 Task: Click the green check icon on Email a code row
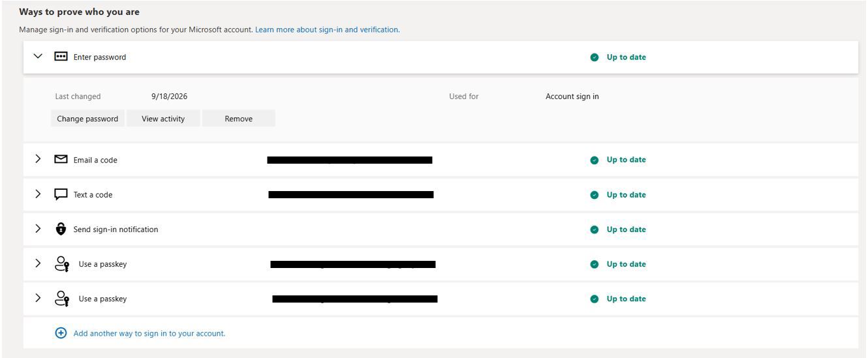[x=595, y=160]
